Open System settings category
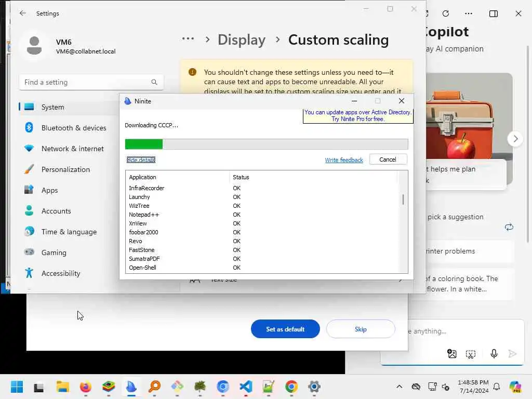The height and width of the screenshot is (399, 532). coord(68,107)
